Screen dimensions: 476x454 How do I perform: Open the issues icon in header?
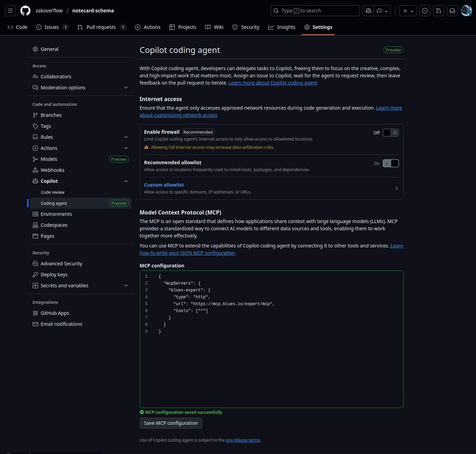click(425, 11)
